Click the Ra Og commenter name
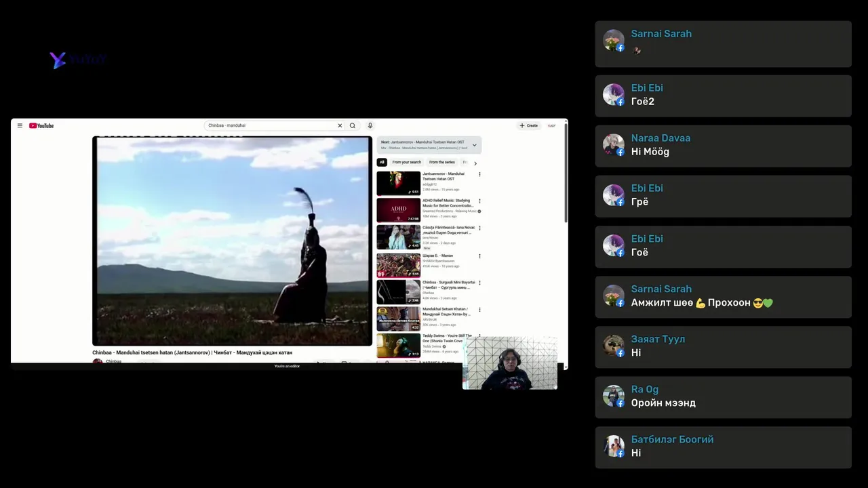Viewport: 868px width, 488px height. click(x=645, y=389)
